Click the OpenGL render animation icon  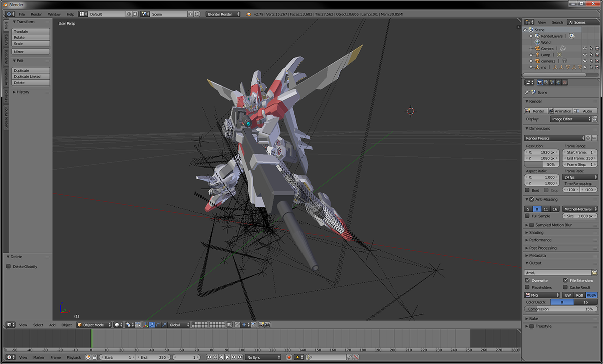[x=267, y=325]
